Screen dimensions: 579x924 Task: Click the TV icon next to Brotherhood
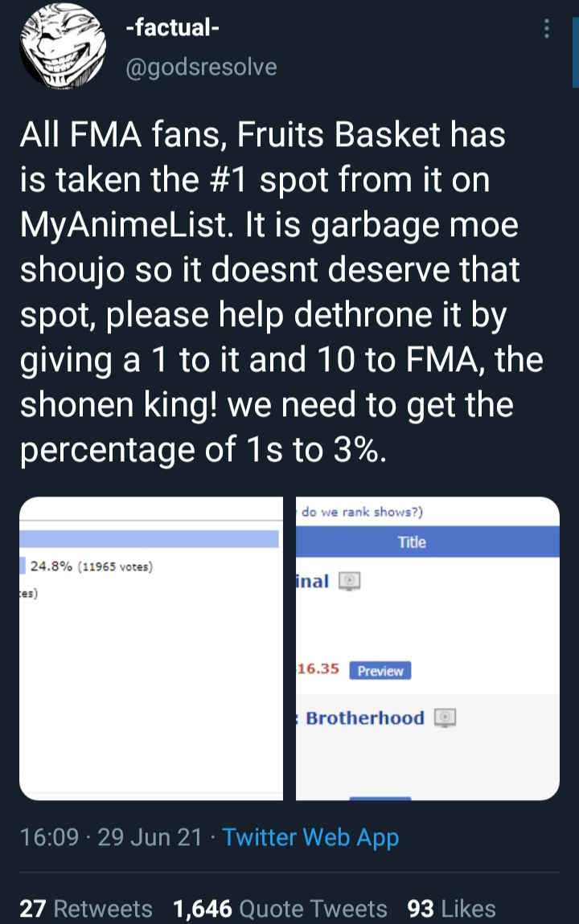coord(446,718)
